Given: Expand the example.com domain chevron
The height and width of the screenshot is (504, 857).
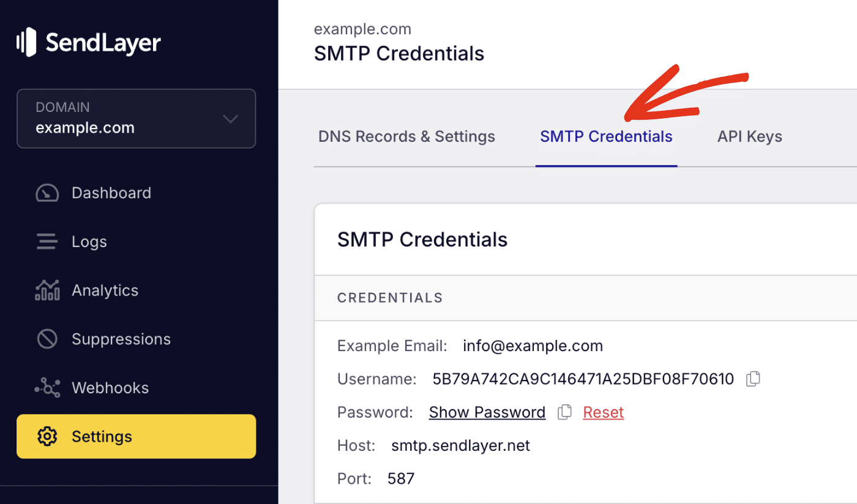Looking at the screenshot, I should tap(230, 119).
